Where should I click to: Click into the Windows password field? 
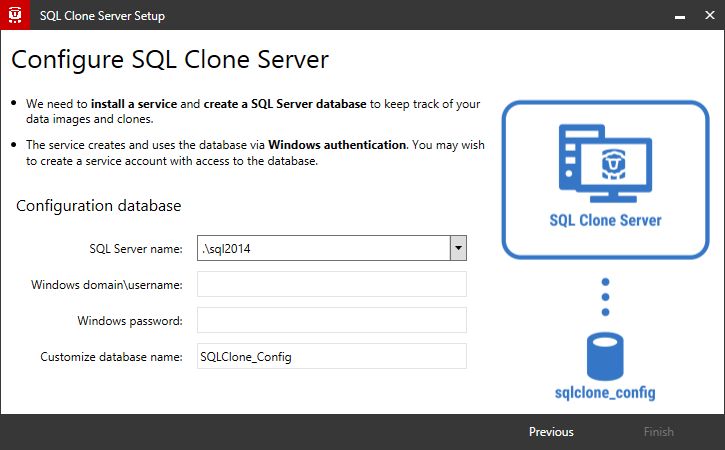click(332, 320)
